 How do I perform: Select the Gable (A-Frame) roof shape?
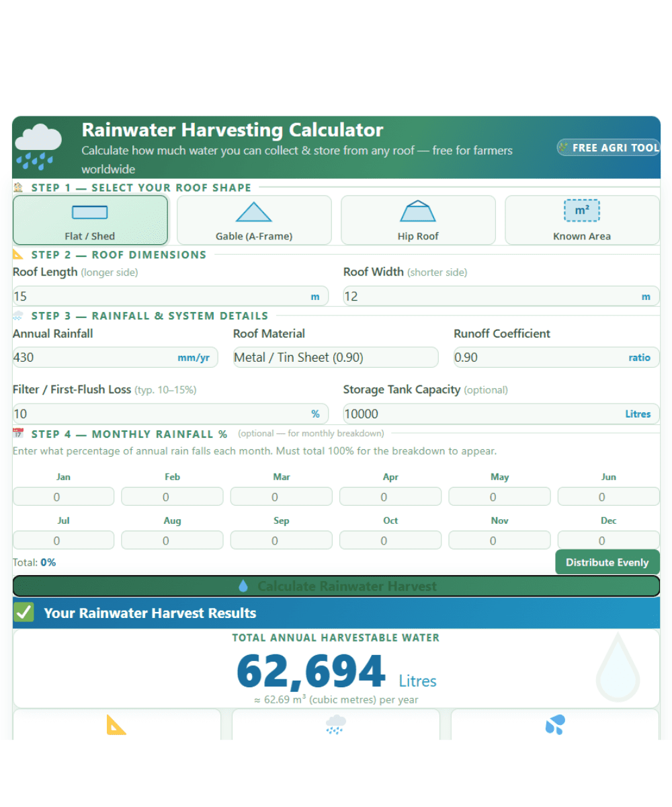coord(254,220)
